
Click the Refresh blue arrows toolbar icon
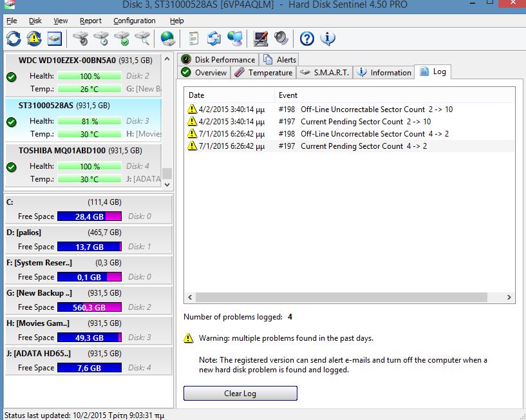click(x=14, y=39)
